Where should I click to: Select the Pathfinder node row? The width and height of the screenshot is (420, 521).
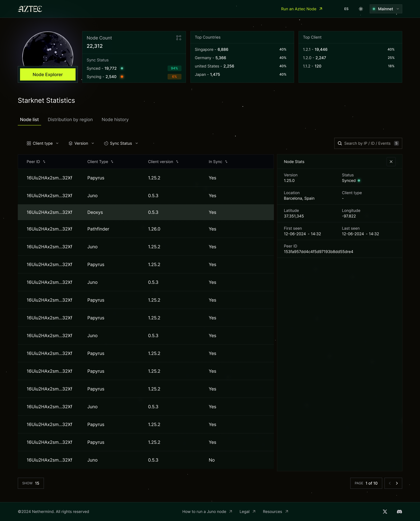point(146,229)
